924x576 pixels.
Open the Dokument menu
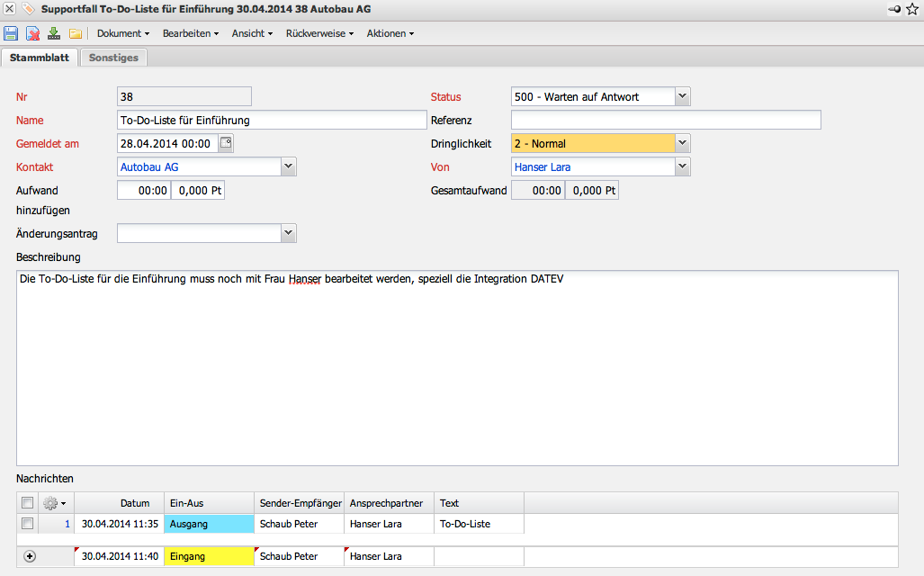pyautogui.click(x=123, y=33)
